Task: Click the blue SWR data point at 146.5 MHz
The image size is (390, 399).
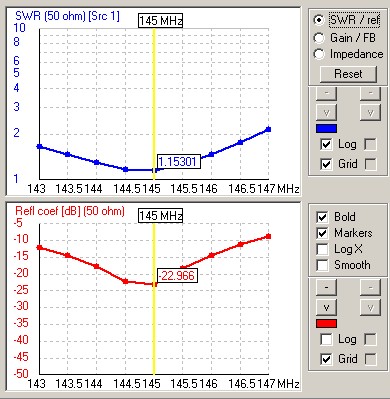Action: pyautogui.click(x=240, y=142)
